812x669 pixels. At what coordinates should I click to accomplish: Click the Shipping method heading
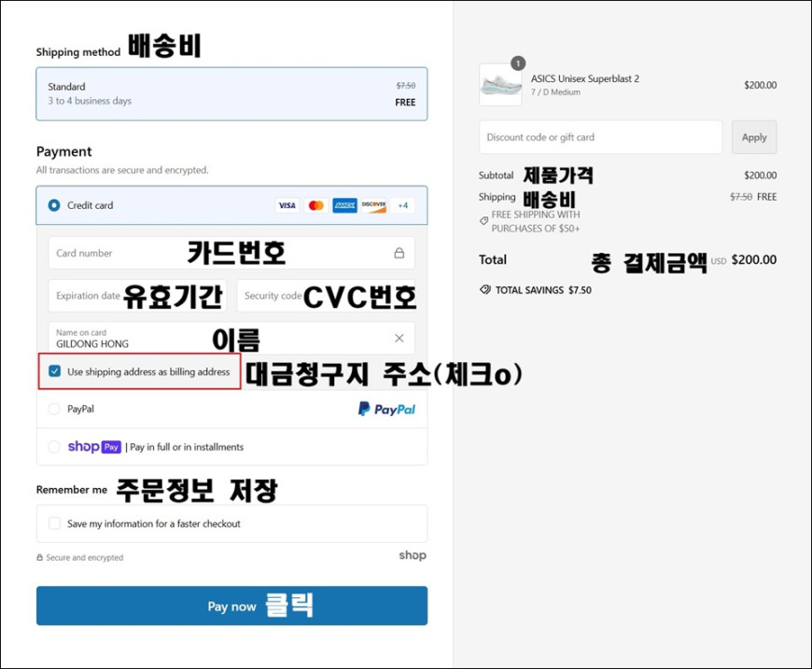(x=77, y=52)
